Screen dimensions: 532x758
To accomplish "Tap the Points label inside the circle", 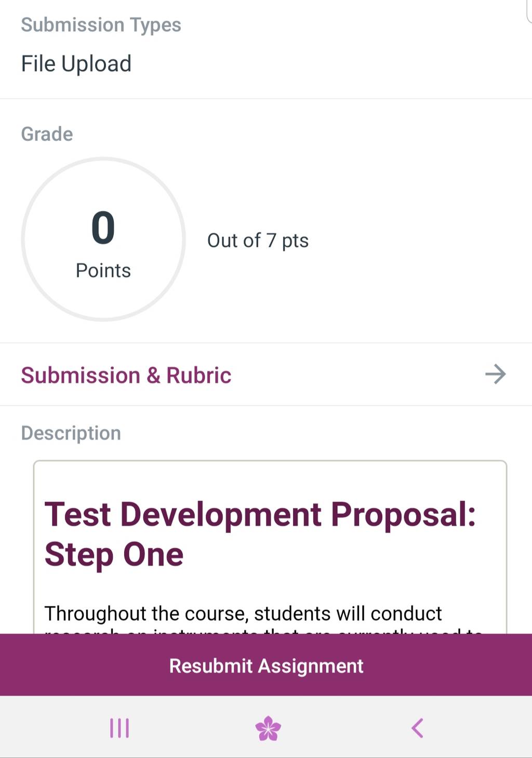I will 103,271.
